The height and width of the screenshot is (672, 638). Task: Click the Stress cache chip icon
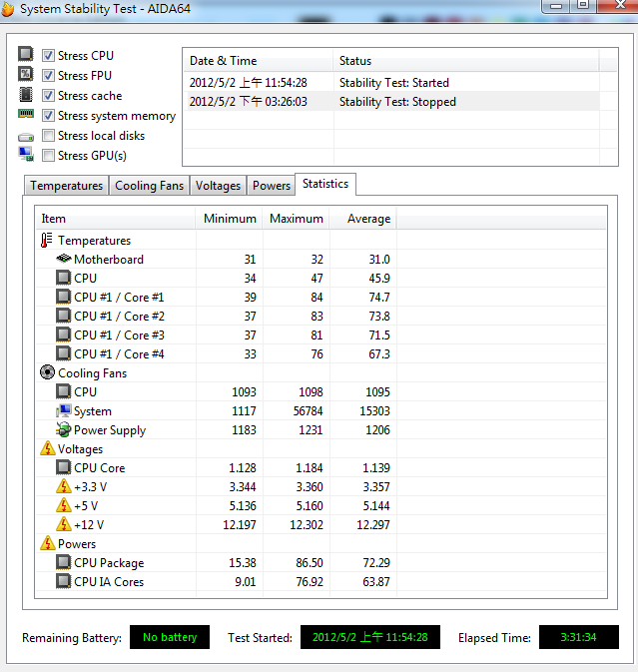(26, 94)
